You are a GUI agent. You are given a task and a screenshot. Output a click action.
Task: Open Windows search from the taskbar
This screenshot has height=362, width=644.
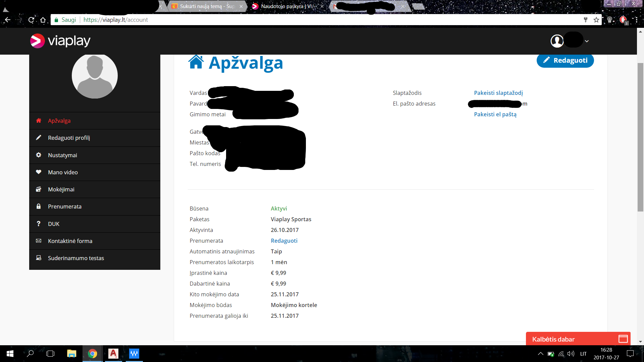[x=30, y=354]
